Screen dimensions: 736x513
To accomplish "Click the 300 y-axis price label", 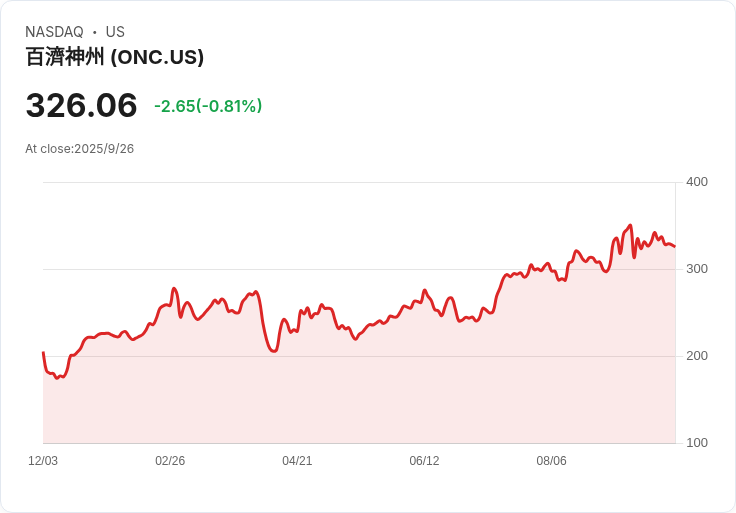I will [696, 269].
